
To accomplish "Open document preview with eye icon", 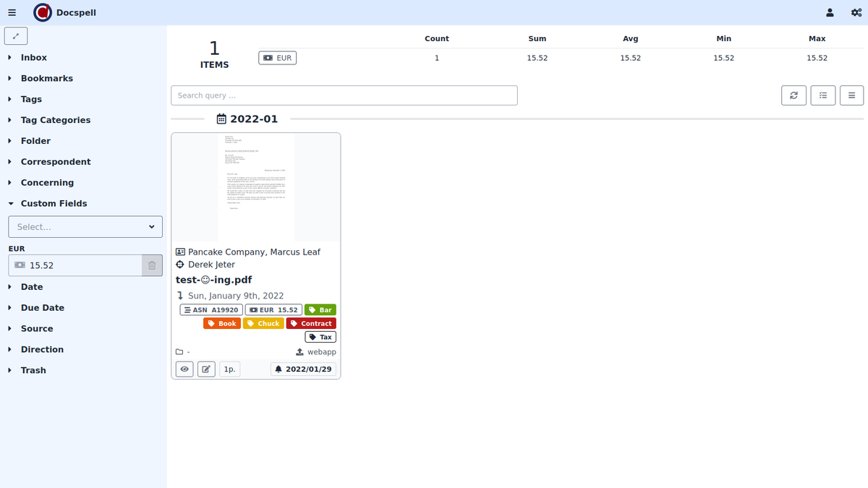I will pyautogui.click(x=184, y=369).
